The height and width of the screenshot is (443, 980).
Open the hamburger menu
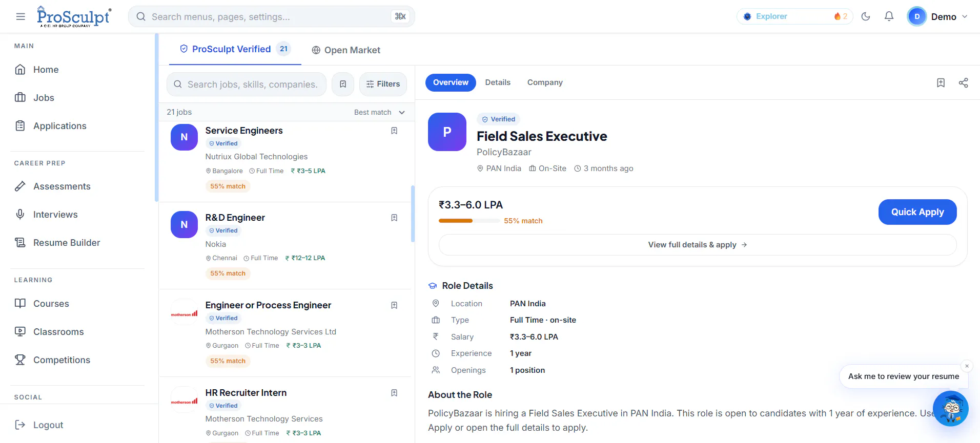point(21,16)
